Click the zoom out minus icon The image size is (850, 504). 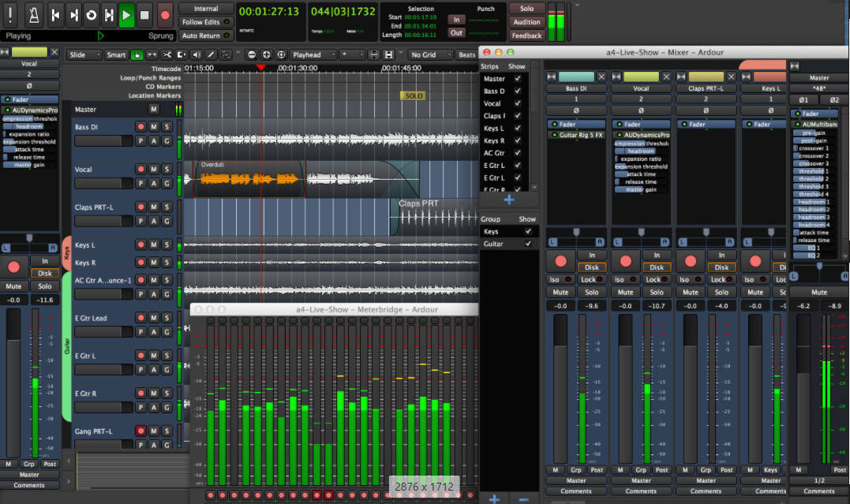point(252,54)
